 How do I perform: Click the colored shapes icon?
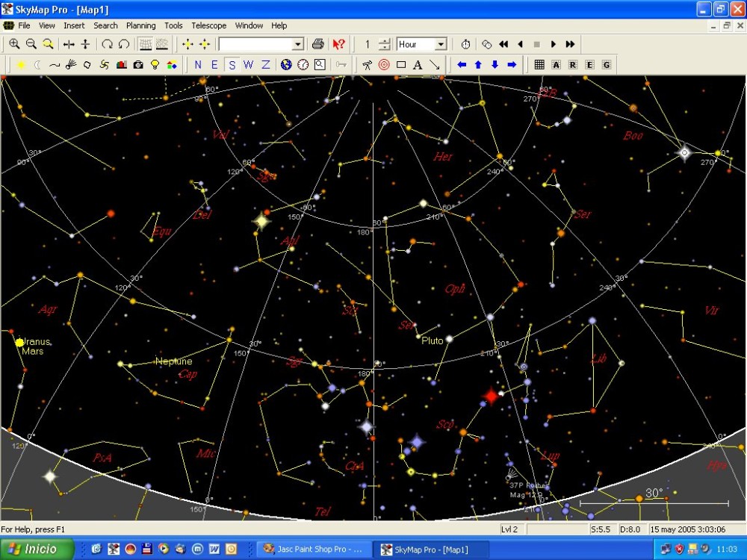[172, 65]
